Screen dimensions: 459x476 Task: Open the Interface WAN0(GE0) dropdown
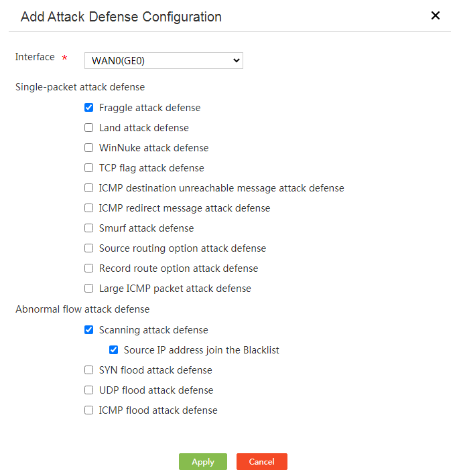click(163, 61)
